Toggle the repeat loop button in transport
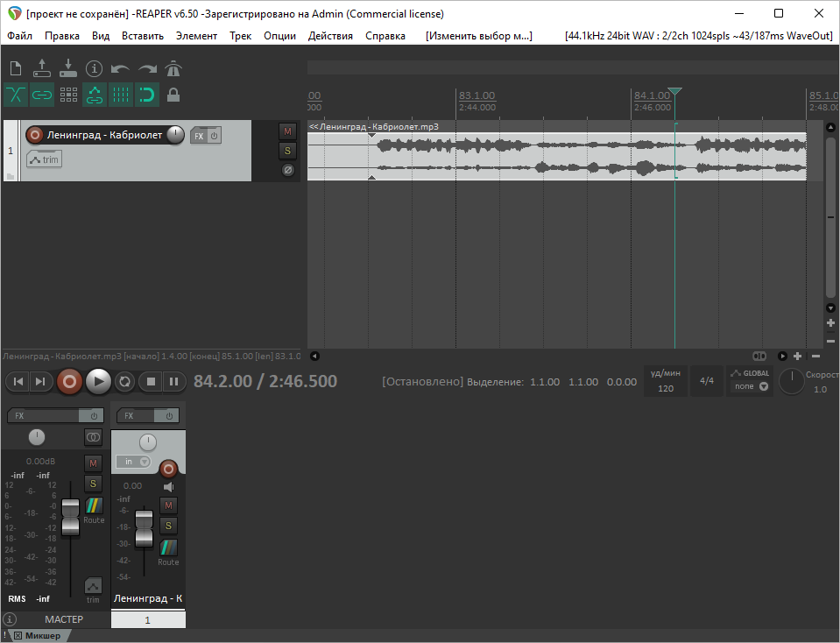 coord(124,381)
